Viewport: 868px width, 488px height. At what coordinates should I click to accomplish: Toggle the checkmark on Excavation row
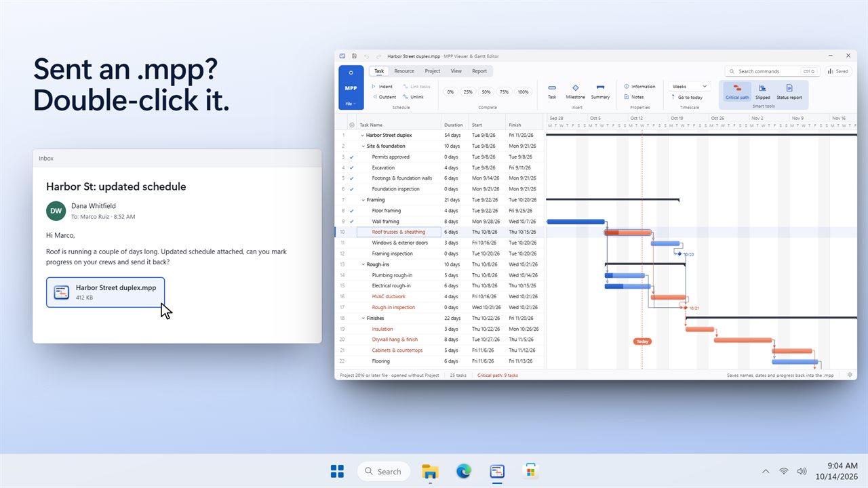pyautogui.click(x=351, y=167)
